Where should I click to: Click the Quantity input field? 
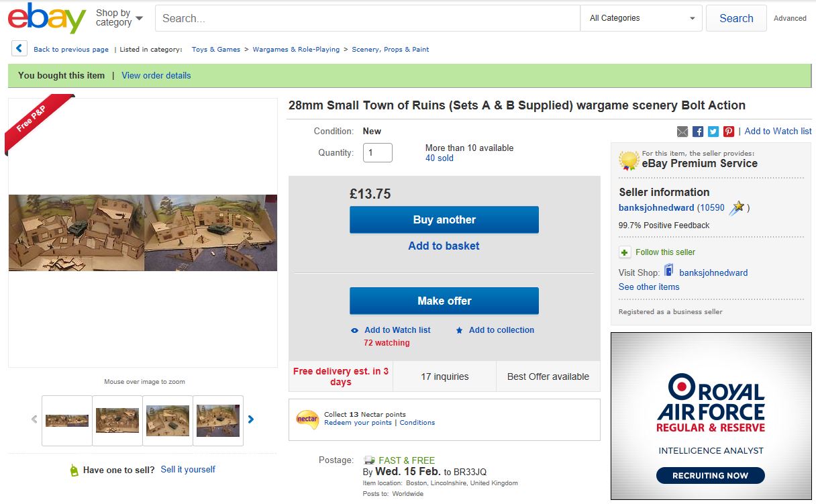point(377,153)
